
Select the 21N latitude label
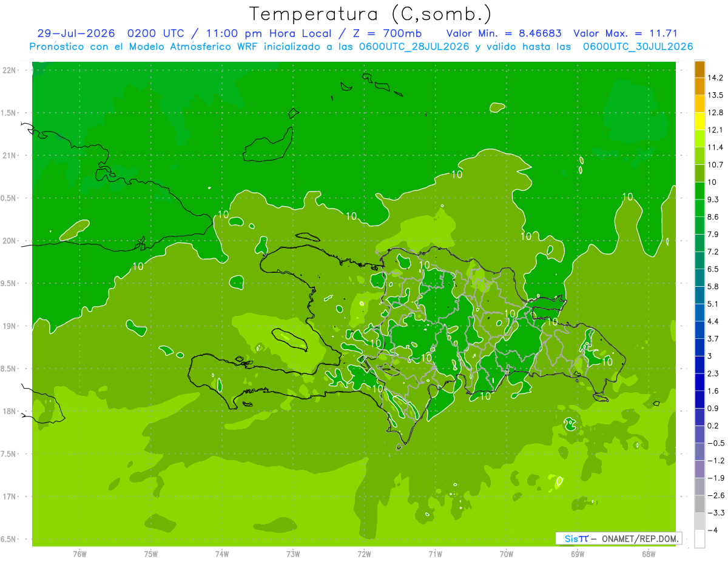point(10,156)
